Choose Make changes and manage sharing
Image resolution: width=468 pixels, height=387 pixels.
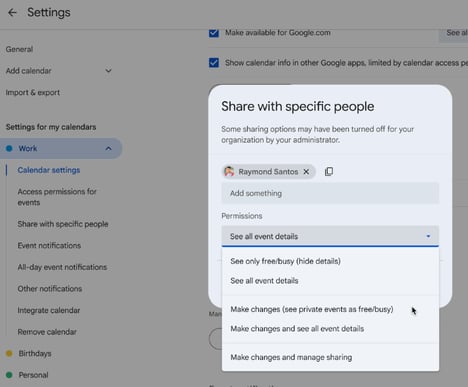291,357
